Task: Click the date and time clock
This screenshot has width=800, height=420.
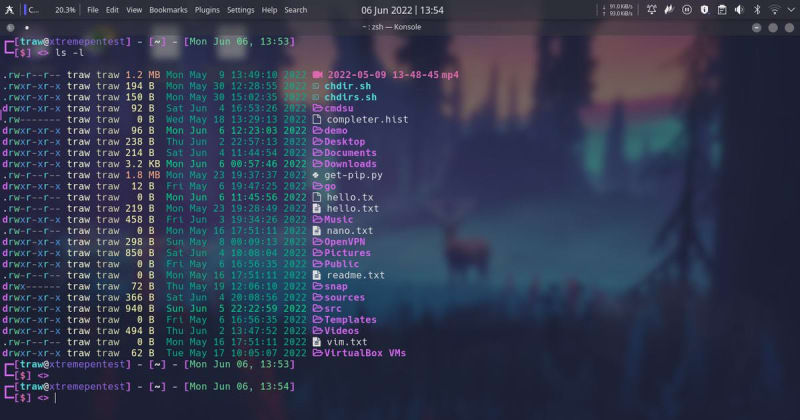Action: coord(402,9)
